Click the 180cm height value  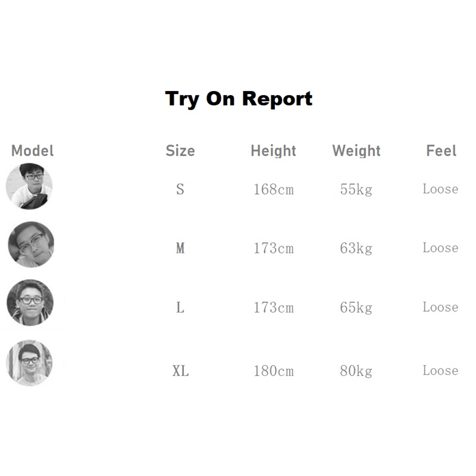(x=274, y=371)
